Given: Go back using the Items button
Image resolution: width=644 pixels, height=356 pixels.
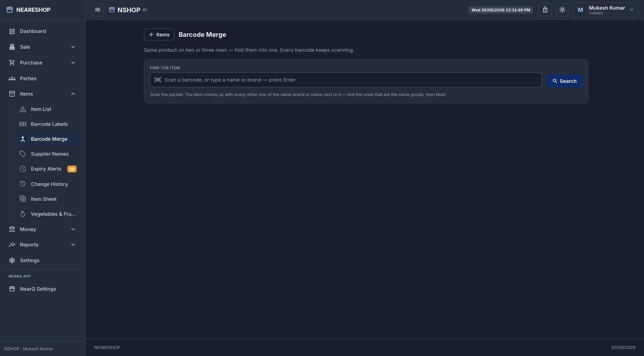Looking at the screenshot, I should point(159,35).
